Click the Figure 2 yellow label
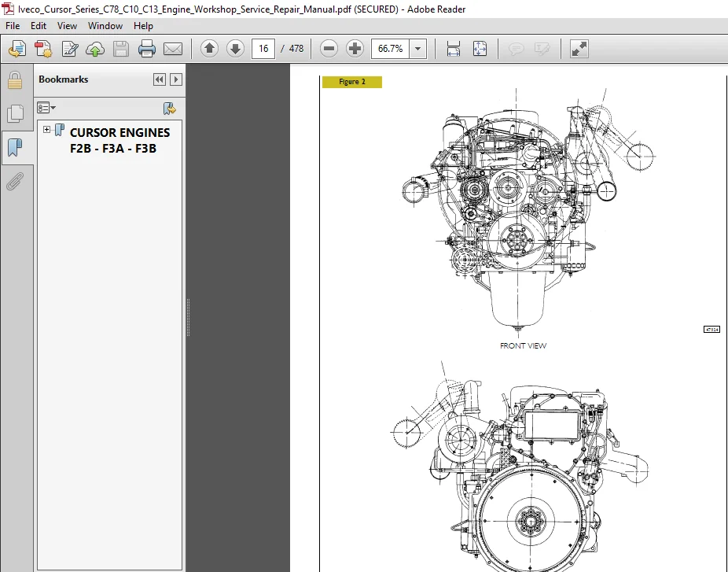The image size is (728, 572). (x=352, y=82)
